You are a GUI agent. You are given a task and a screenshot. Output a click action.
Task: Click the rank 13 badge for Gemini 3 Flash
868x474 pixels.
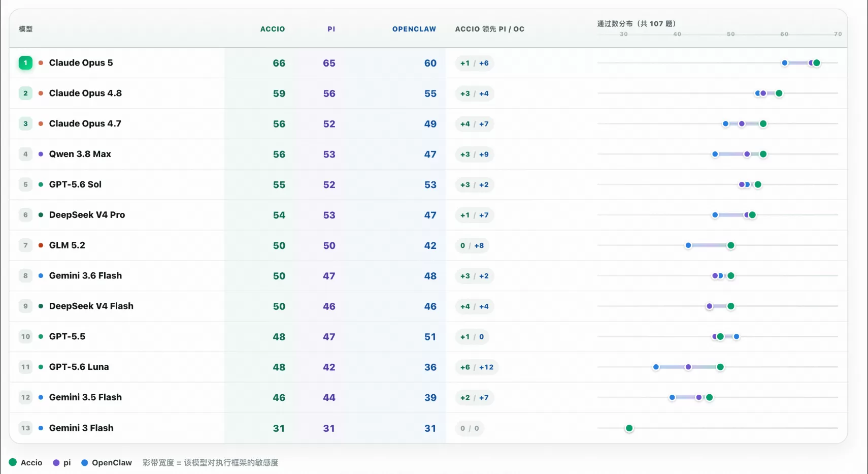25,428
